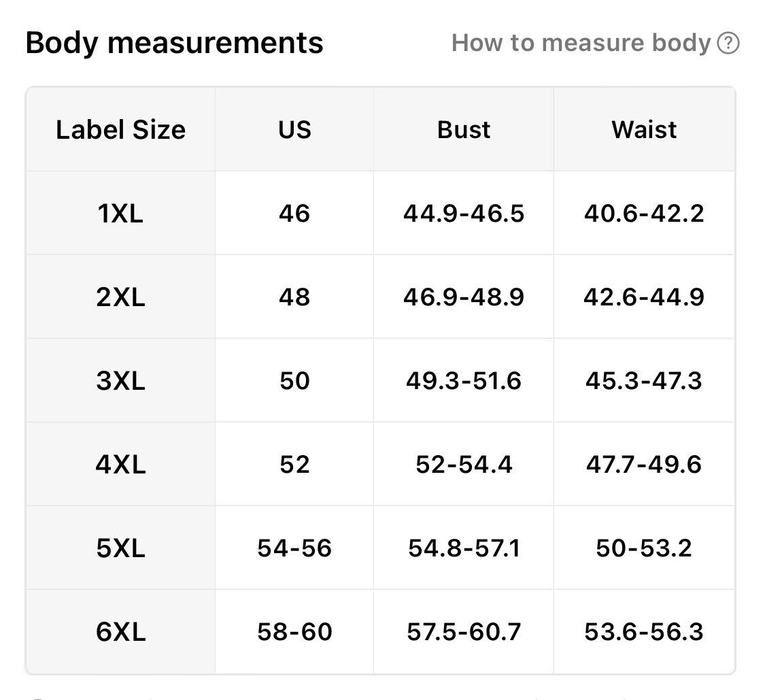Select the 1XL size row label
Screen dimensions: 765x700
point(120,214)
